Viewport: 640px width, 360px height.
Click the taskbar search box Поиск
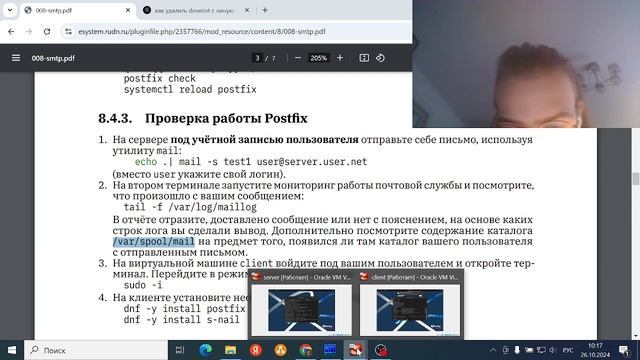coord(96,350)
